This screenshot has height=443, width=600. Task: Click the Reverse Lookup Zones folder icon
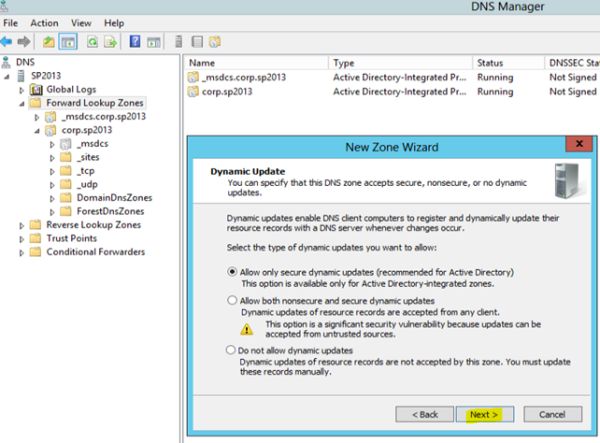(35, 225)
